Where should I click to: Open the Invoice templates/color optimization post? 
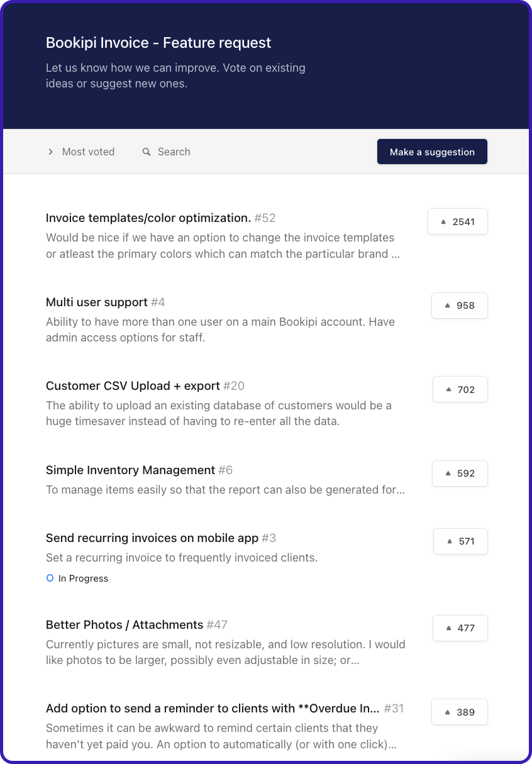148,218
